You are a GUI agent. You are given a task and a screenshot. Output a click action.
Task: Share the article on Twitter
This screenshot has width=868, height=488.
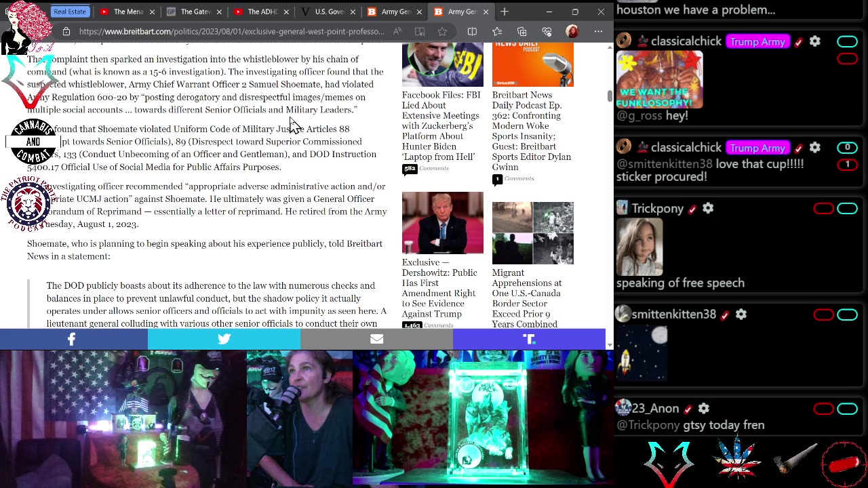pos(224,339)
